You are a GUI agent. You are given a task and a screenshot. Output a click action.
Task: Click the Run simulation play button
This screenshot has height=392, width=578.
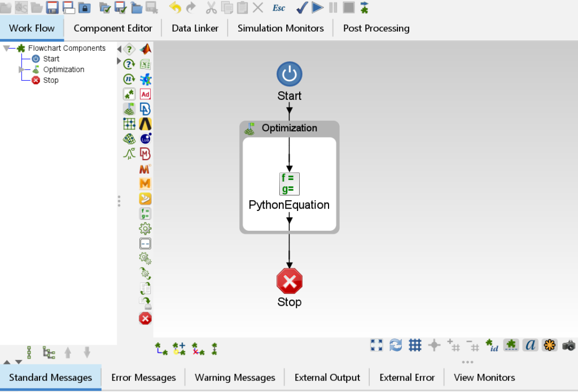pos(317,7)
